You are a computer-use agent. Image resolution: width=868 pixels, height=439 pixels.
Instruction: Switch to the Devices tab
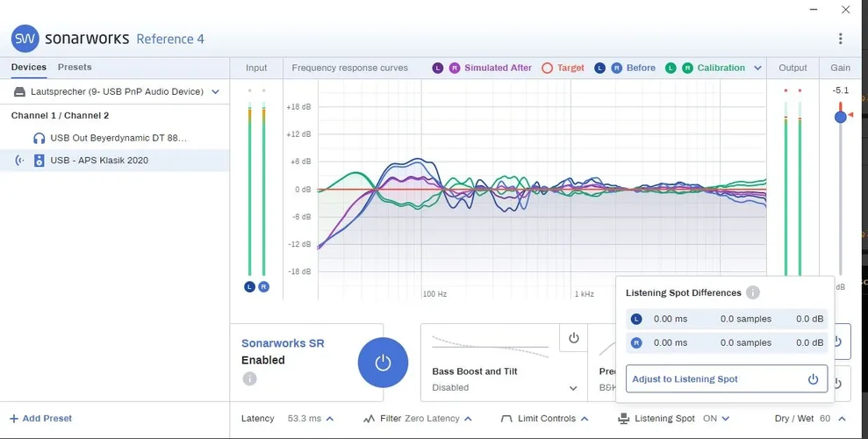tap(28, 67)
